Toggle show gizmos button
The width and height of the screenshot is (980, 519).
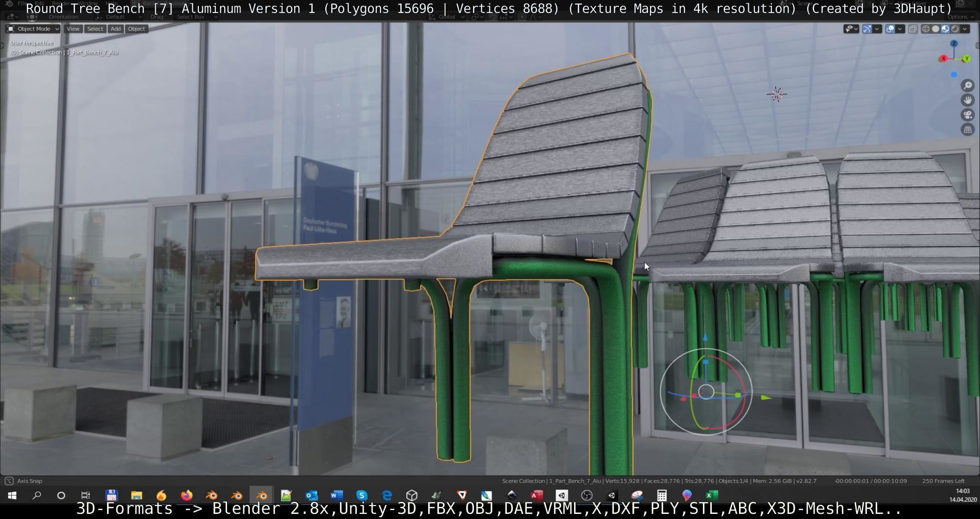point(867,29)
